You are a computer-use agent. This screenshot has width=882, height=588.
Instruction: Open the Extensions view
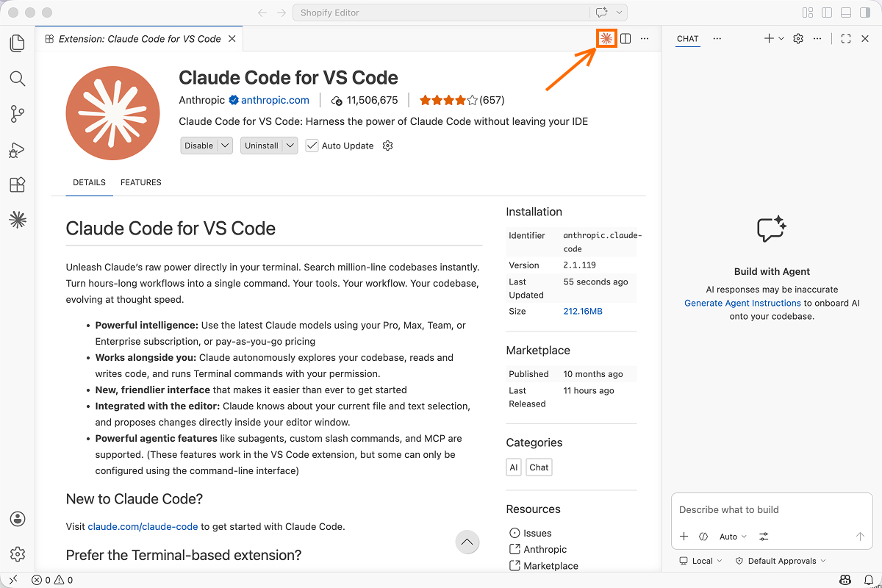[x=18, y=184]
